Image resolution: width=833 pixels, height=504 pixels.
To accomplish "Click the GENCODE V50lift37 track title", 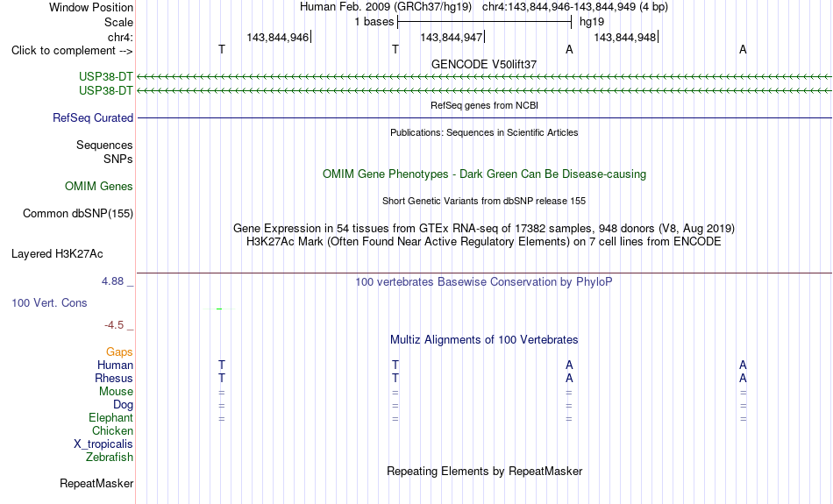I will click(484, 64).
